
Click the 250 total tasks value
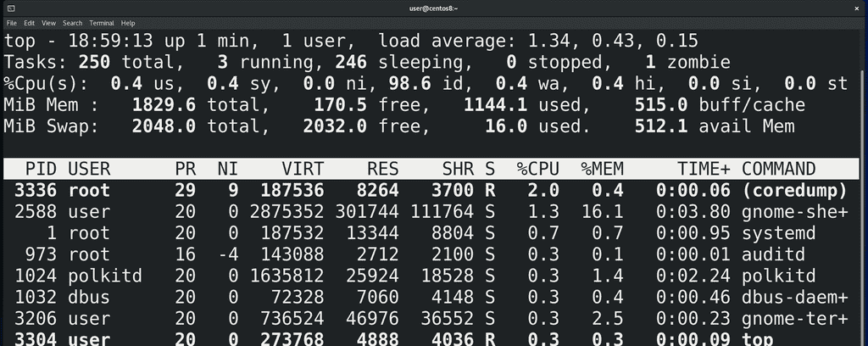(x=94, y=62)
